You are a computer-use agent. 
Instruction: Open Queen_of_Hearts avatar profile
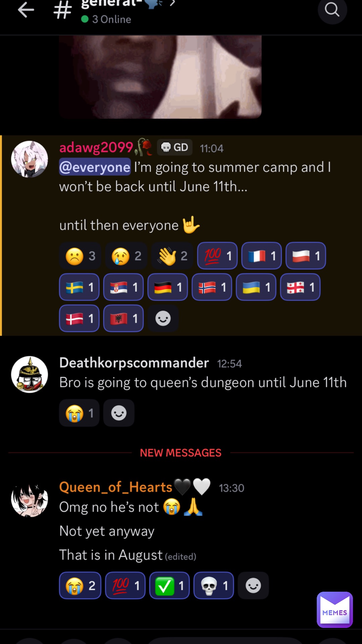pyautogui.click(x=29, y=499)
